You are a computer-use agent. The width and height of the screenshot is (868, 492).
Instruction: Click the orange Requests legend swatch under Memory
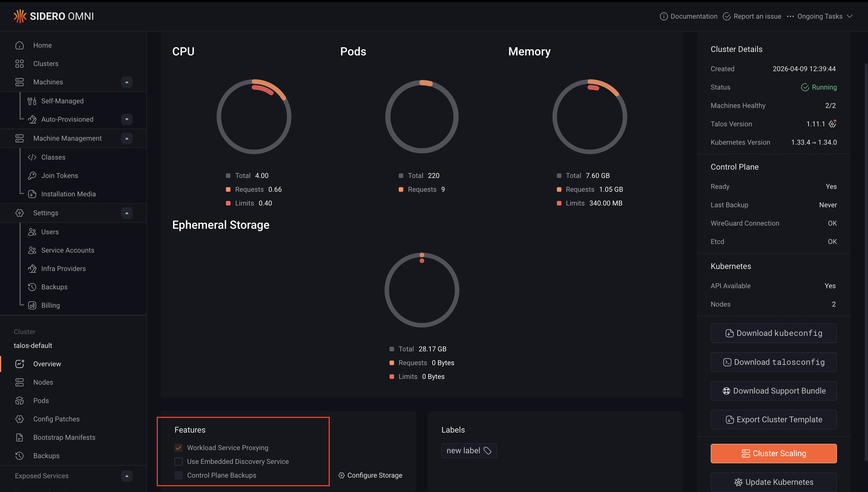coord(559,189)
